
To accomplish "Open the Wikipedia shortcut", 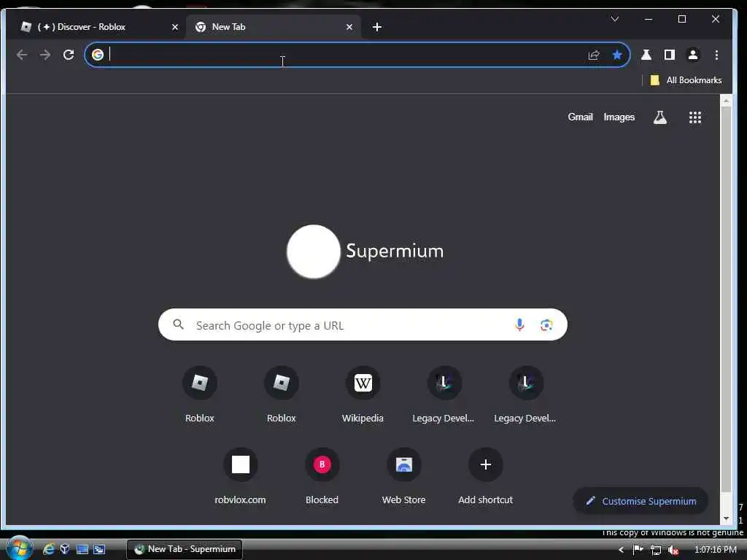I will [x=363, y=394].
